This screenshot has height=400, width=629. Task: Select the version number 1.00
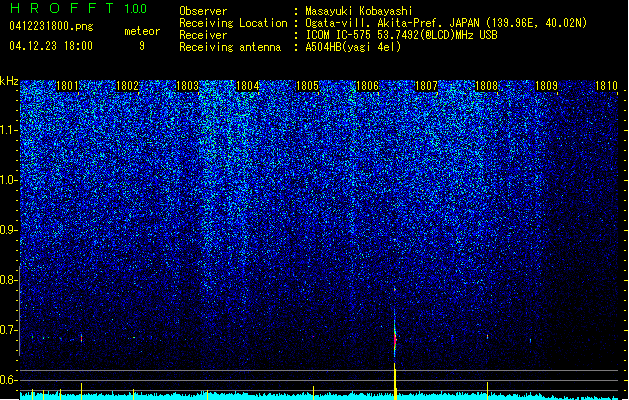[136, 9]
